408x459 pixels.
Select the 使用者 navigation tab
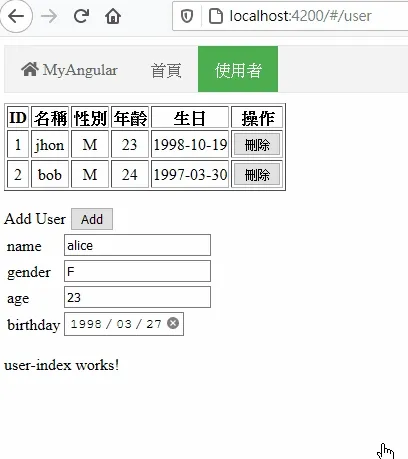click(238, 69)
